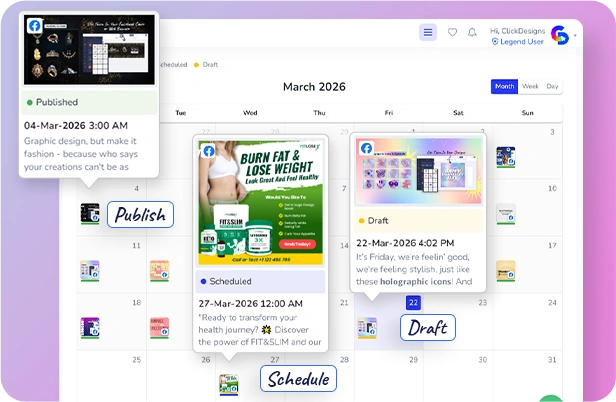Image resolution: width=616 pixels, height=402 pixels.
Task: Open post thumbnail on March 18
Action: click(x=90, y=328)
